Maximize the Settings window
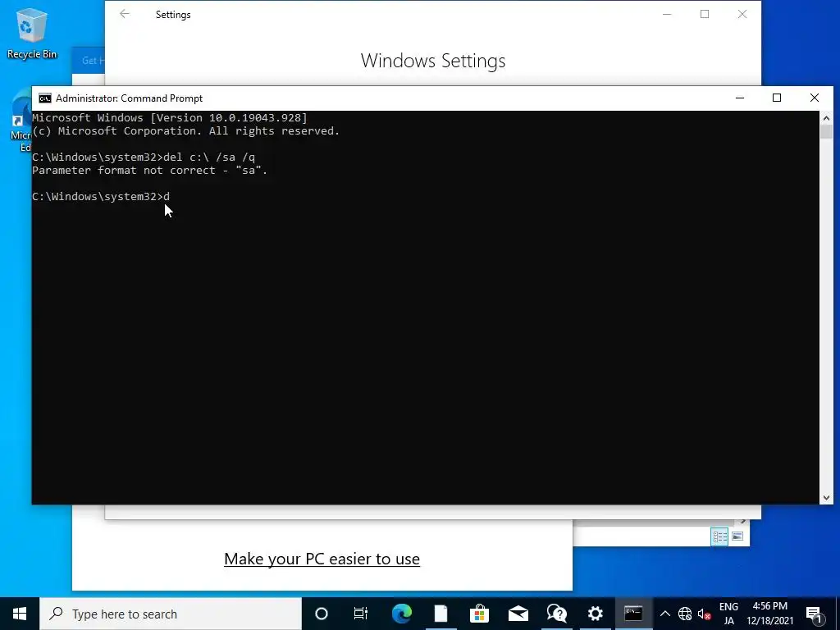This screenshot has width=840, height=630. pos(705,15)
